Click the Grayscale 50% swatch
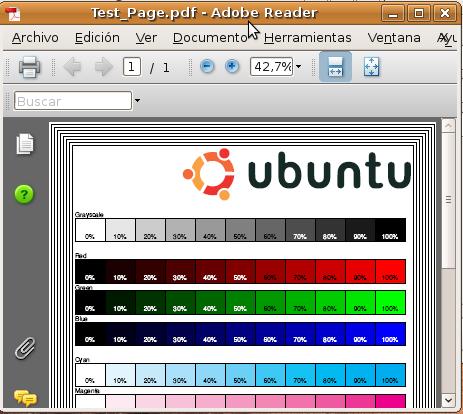 pyautogui.click(x=240, y=230)
